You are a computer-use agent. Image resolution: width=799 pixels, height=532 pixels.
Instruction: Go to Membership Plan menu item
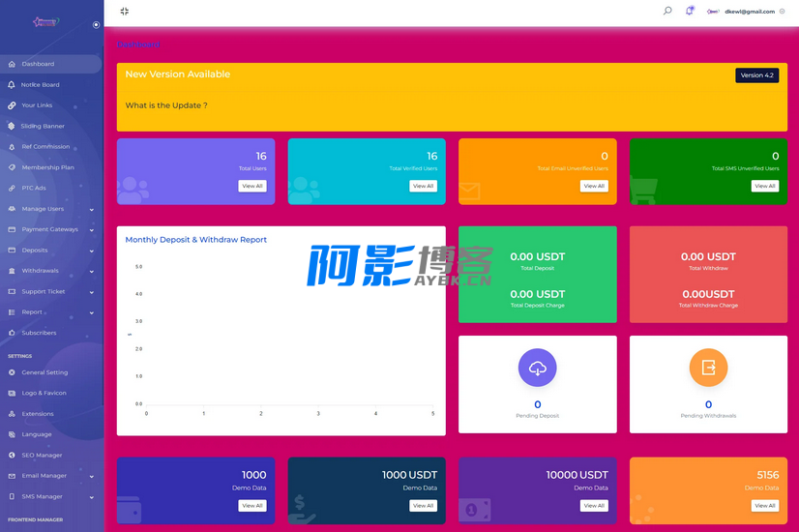47,167
